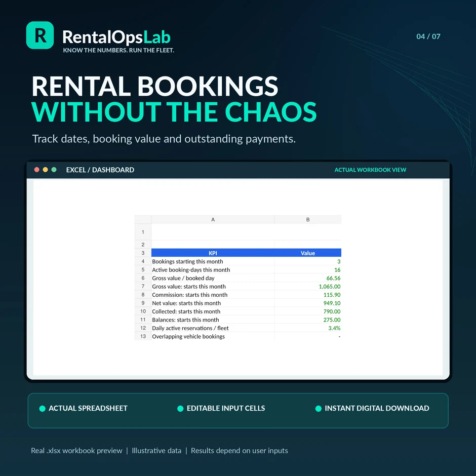Viewport: 476px width, 476px height.
Task: Click 'Balances: starts this month' cell
Action: tap(213, 320)
